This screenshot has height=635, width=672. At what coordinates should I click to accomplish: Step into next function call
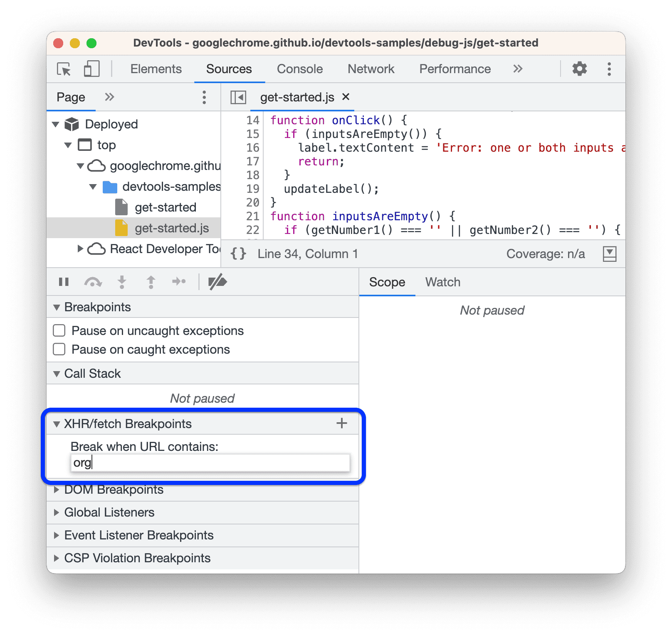121,282
